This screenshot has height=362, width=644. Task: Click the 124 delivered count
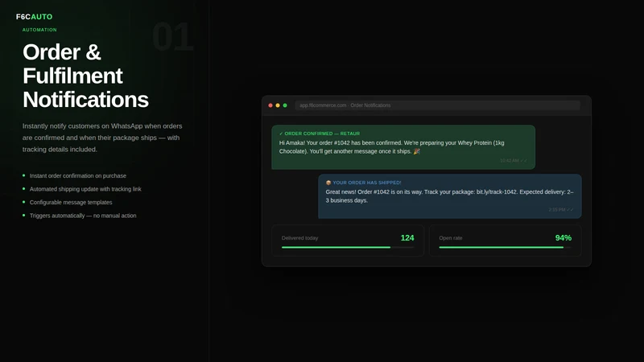coord(407,238)
